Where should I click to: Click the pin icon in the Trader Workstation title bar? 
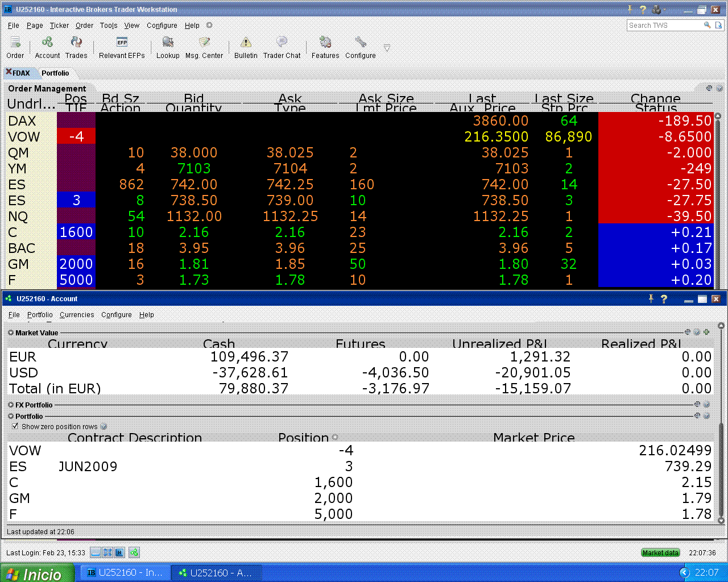630,9
